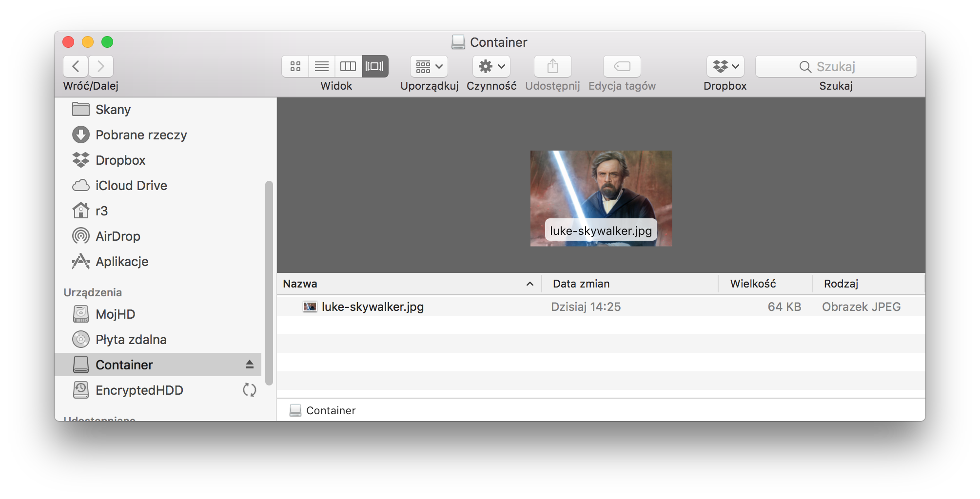
Task: Open the Uporządkuj arrange dropdown
Action: [429, 66]
